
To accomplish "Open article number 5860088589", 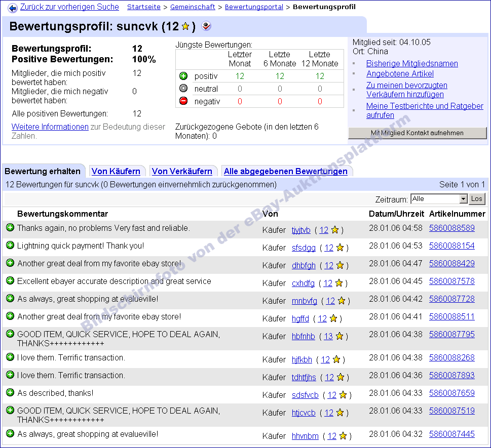I will point(452,228).
